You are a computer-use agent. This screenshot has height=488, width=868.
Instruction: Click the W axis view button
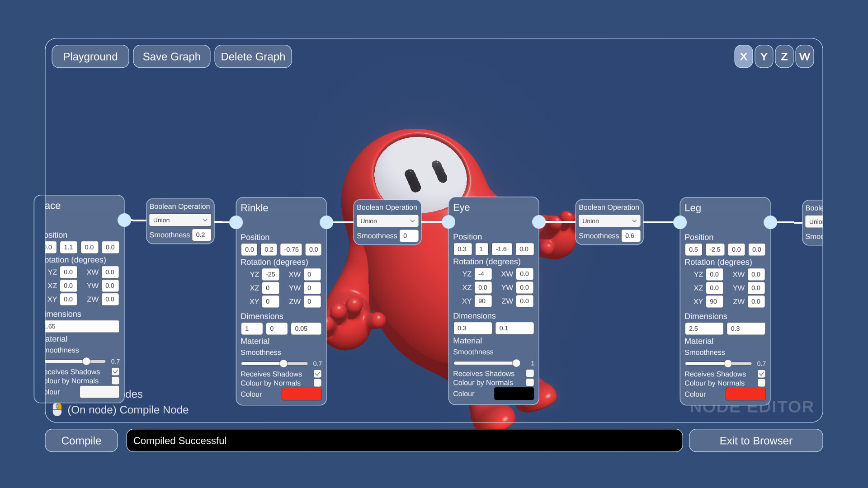point(804,56)
